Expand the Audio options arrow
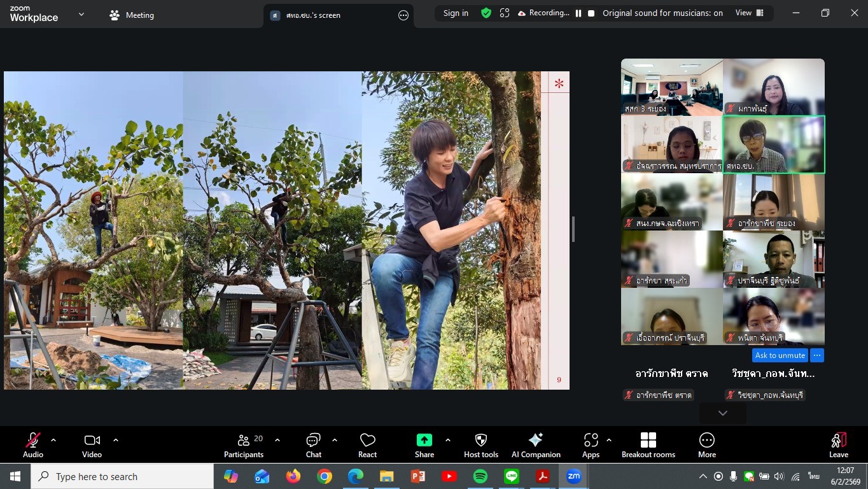 pyautogui.click(x=53, y=440)
